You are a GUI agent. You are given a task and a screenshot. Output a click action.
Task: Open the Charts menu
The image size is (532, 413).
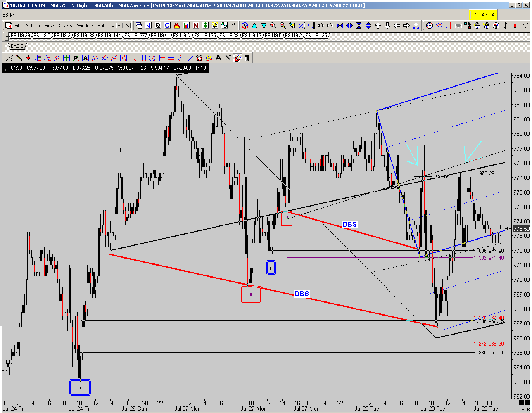65,26
